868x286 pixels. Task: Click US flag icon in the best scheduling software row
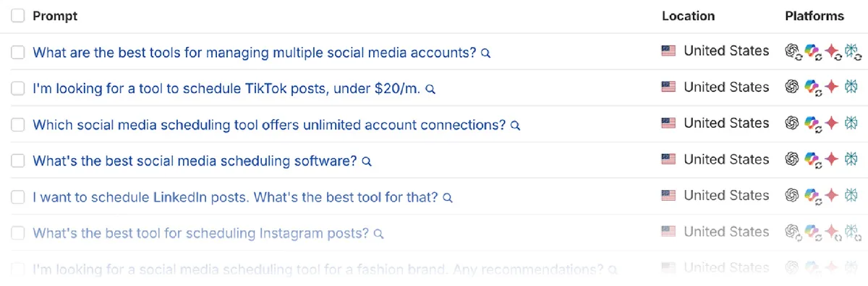(668, 160)
